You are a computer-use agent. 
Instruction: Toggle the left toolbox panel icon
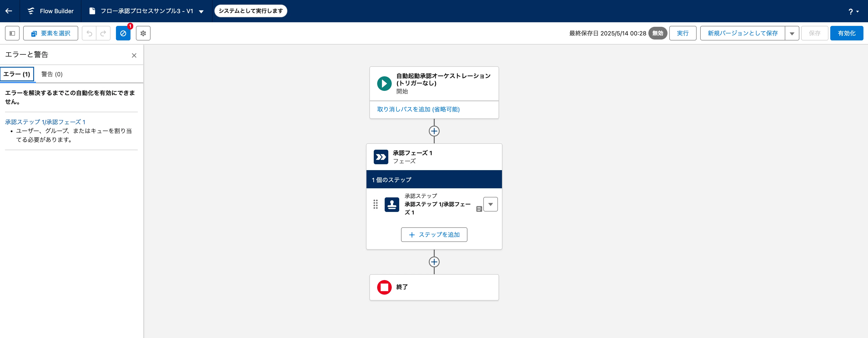(x=12, y=33)
